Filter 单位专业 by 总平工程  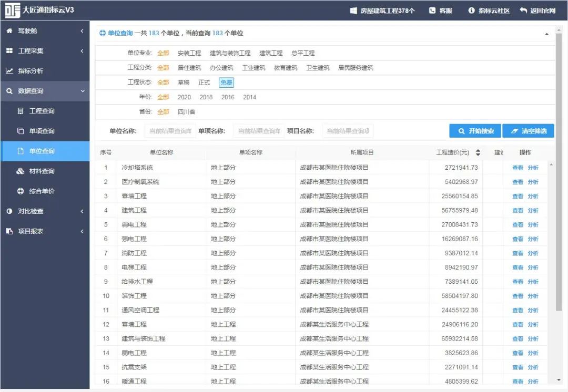tap(303, 53)
